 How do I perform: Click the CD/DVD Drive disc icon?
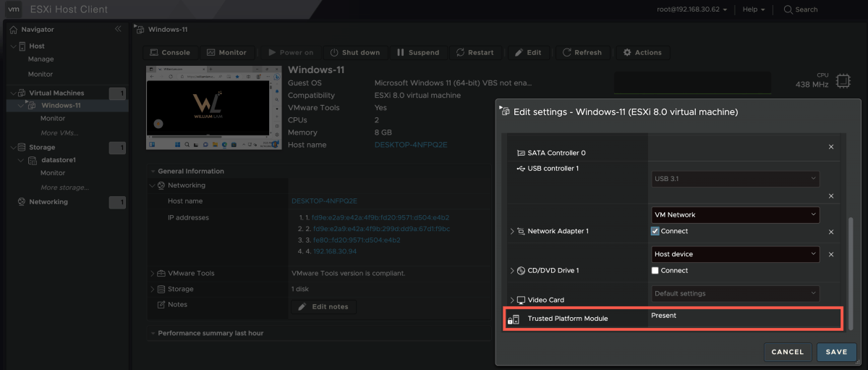click(x=521, y=271)
